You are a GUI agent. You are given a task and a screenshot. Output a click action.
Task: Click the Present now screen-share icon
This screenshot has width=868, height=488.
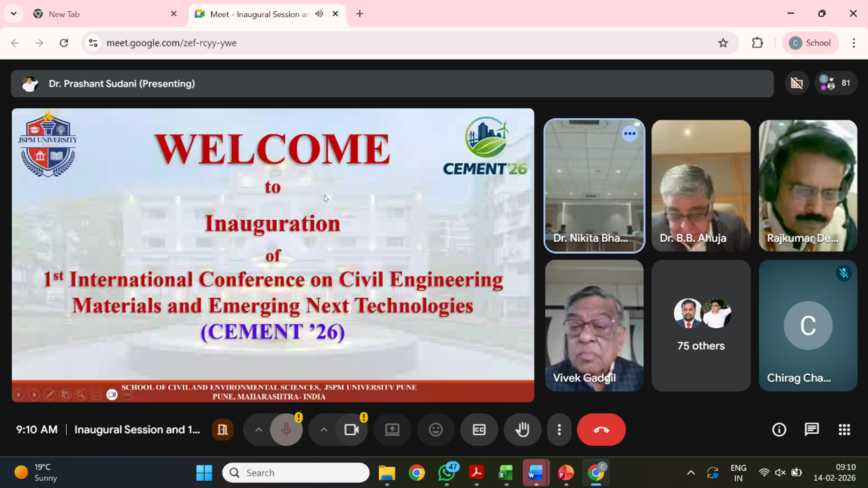393,430
